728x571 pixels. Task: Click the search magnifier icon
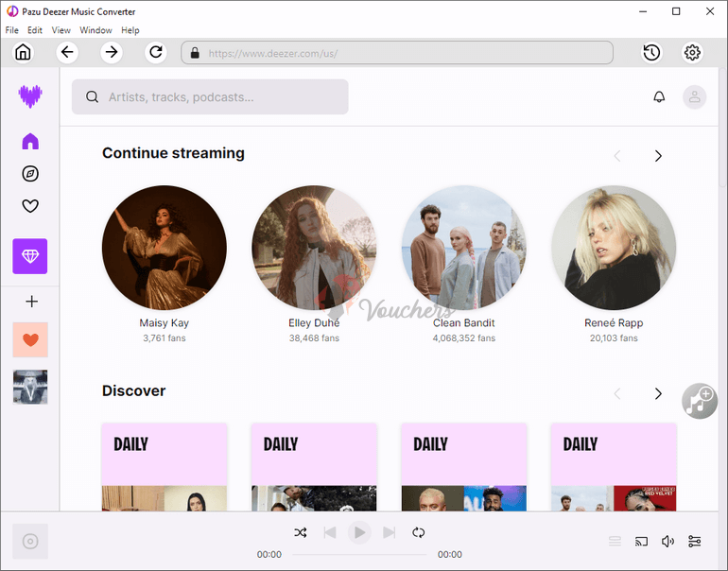(92, 96)
